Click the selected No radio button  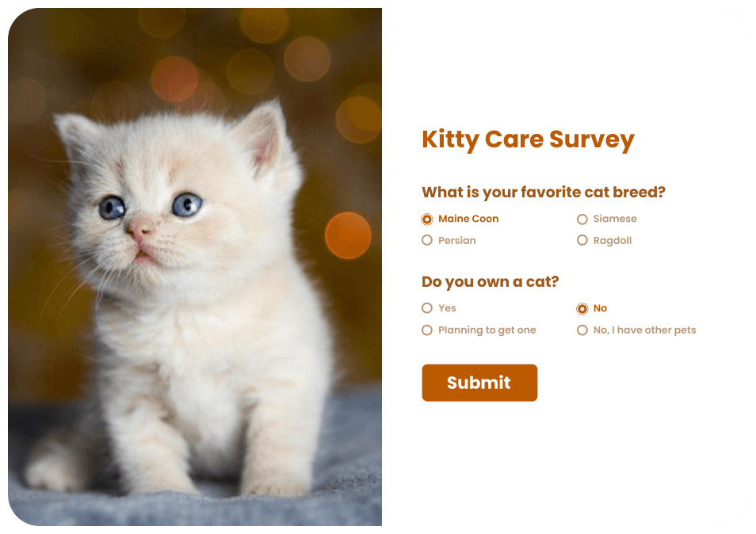pyautogui.click(x=582, y=309)
